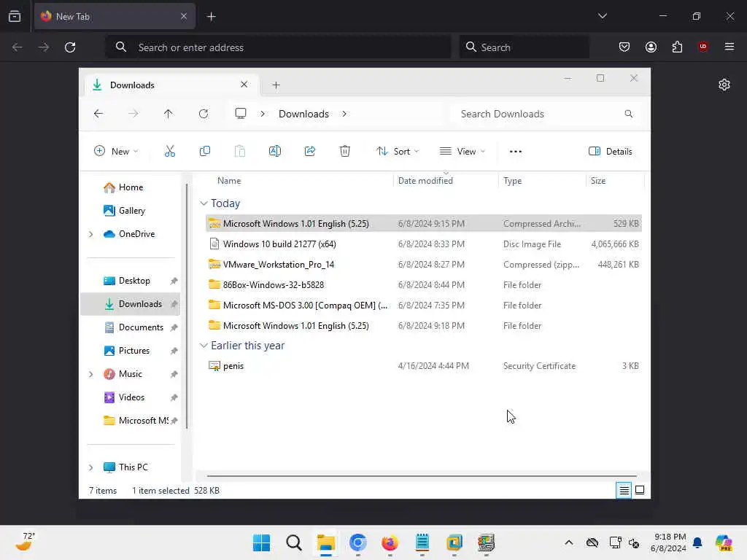Click the search magnifier in Search Downloads box
The height and width of the screenshot is (560, 747).
coord(629,114)
